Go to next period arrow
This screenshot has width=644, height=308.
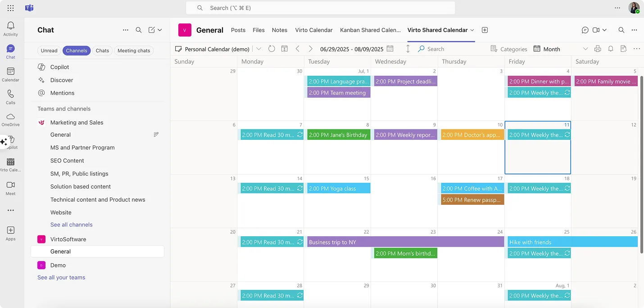pos(310,49)
